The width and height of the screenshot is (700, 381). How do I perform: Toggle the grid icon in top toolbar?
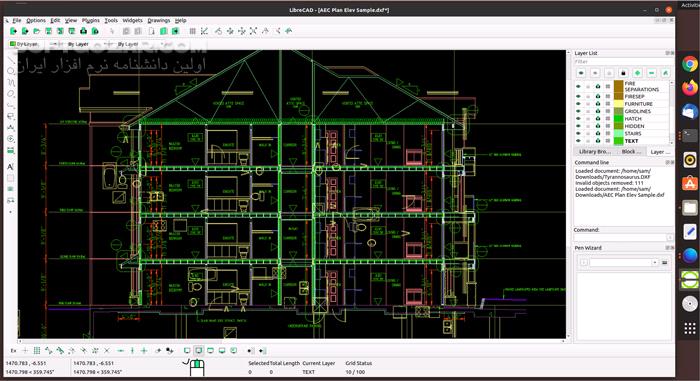(x=192, y=31)
